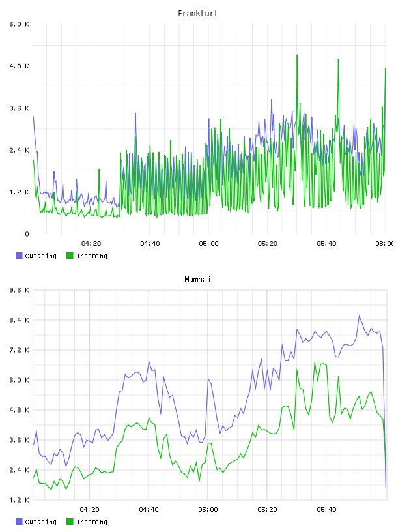Click the green Incoming swatch under Mumbai chart

point(70,522)
